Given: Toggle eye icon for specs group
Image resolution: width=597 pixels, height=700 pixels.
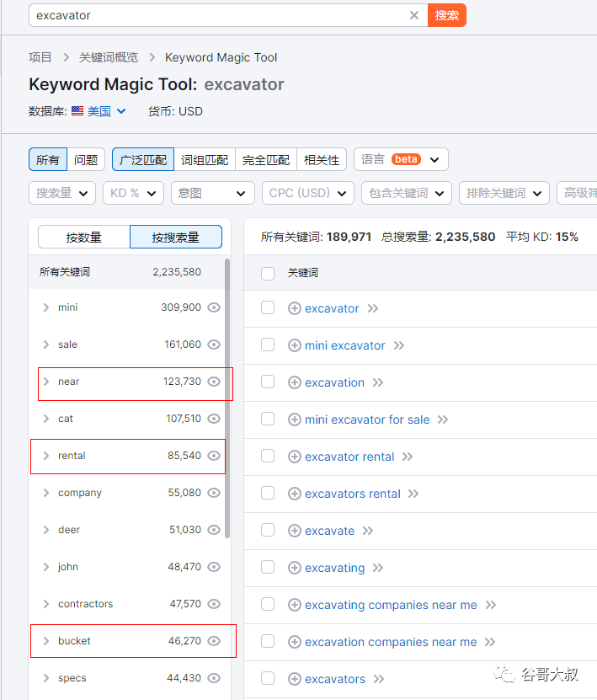Looking at the screenshot, I should 214,678.
